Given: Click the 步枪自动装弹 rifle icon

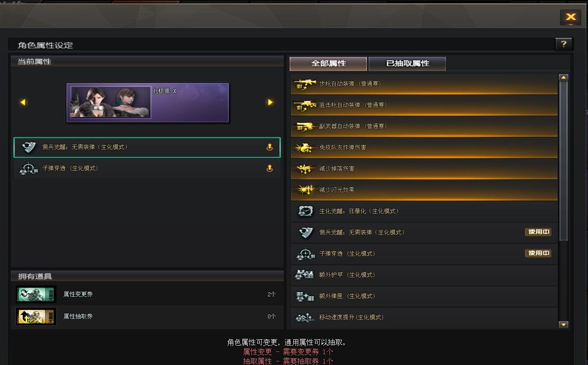Looking at the screenshot, I should pyautogui.click(x=305, y=84).
